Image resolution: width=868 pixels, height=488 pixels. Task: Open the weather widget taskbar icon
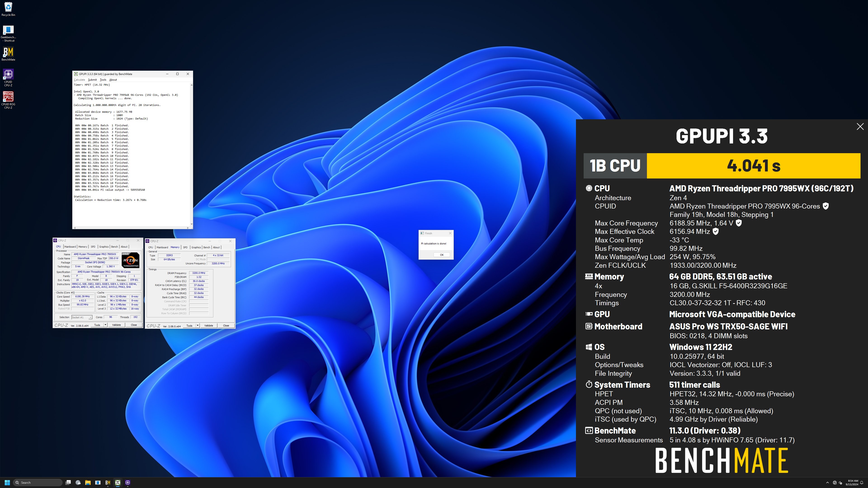pos(78,482)
